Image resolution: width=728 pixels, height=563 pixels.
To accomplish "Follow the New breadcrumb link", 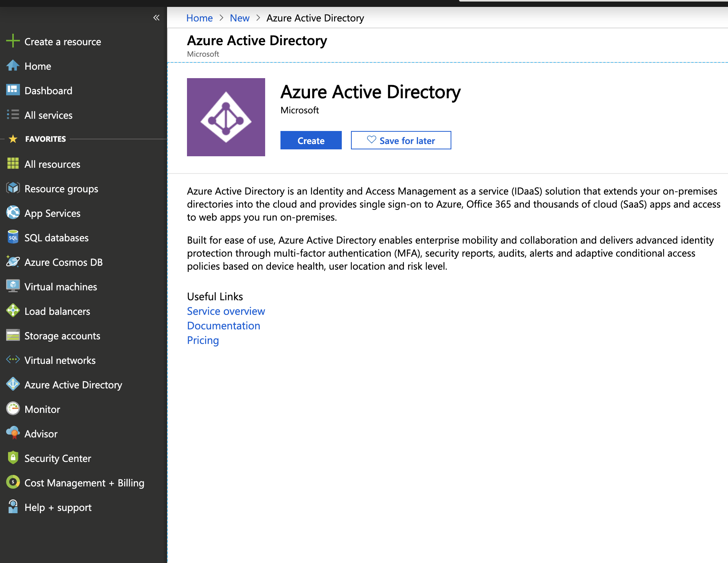I will [240, 18].
